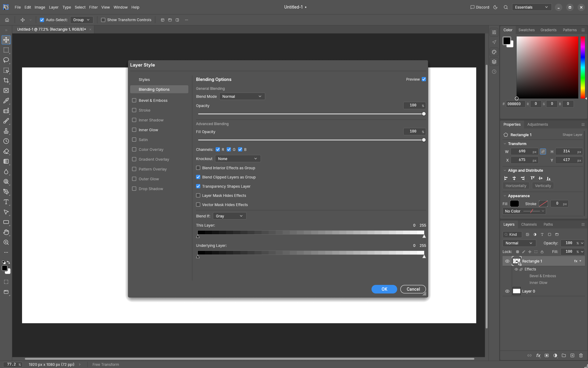
Task: Select the Lasso tool
Action: (6, 60)
